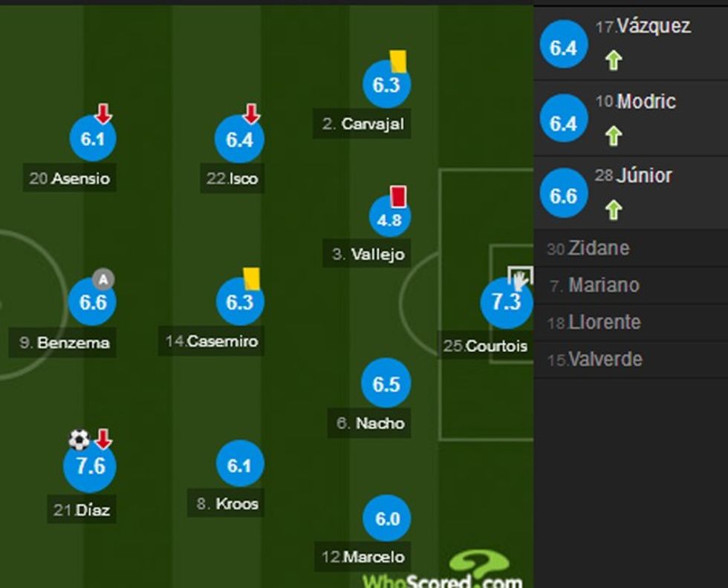The width and height of the screenshot is (728, 588).
Task: Click Casemiro's yellow card icon
Action: (x=251, y=278)
